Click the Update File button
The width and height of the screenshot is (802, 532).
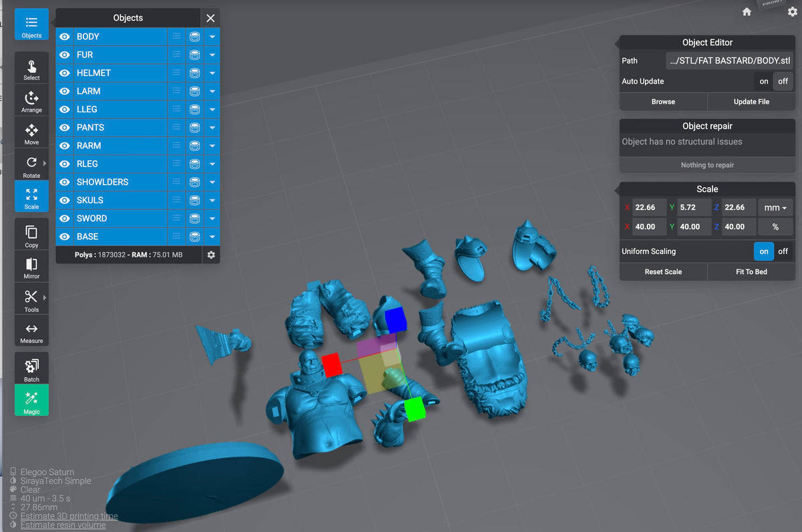click(751, 102)
